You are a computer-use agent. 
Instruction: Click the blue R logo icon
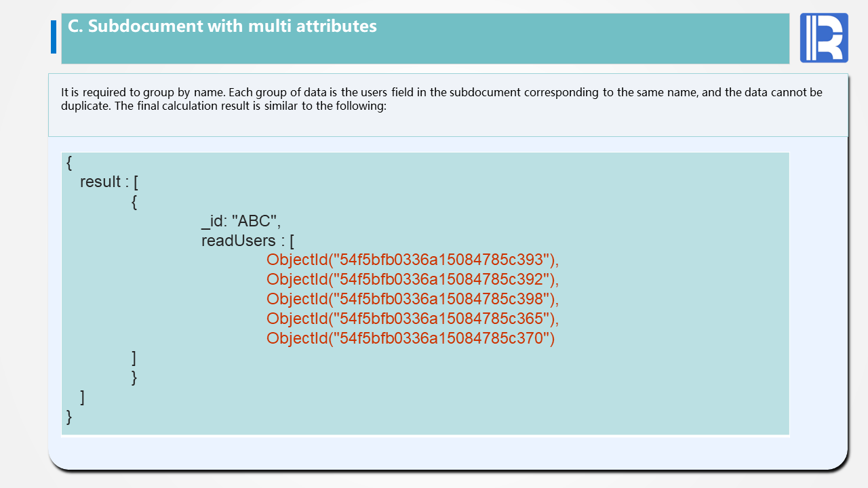pyautogui.click(x=824, y=38)
